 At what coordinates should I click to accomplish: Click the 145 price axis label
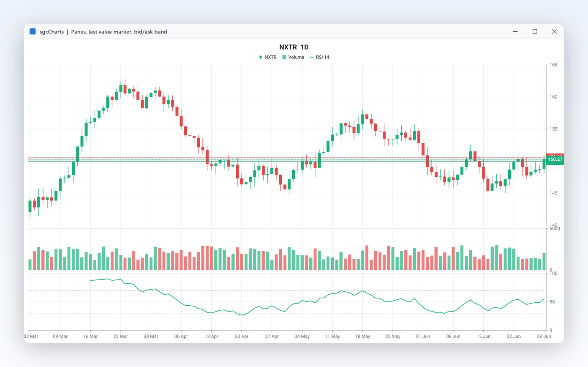click(553, 193)
